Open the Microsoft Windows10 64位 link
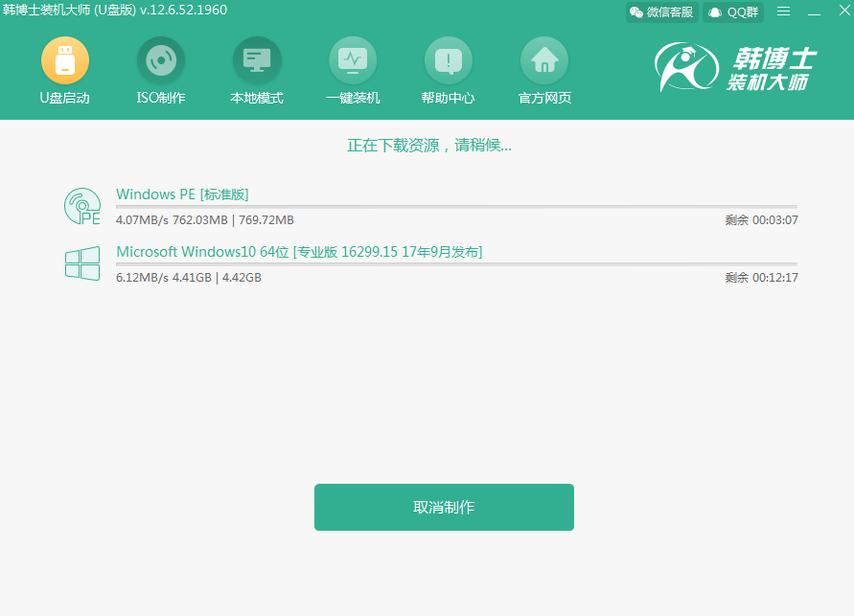 299,251
